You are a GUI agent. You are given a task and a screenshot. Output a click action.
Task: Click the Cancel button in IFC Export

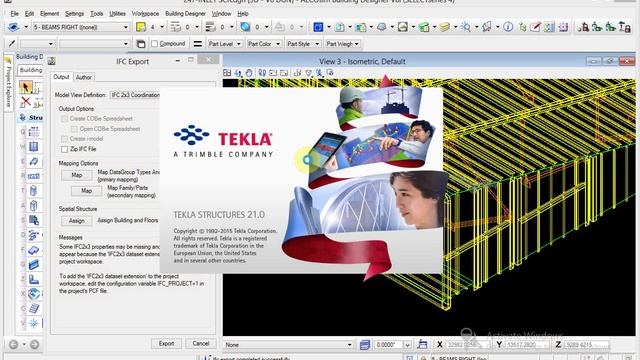(x=201, y=344)
